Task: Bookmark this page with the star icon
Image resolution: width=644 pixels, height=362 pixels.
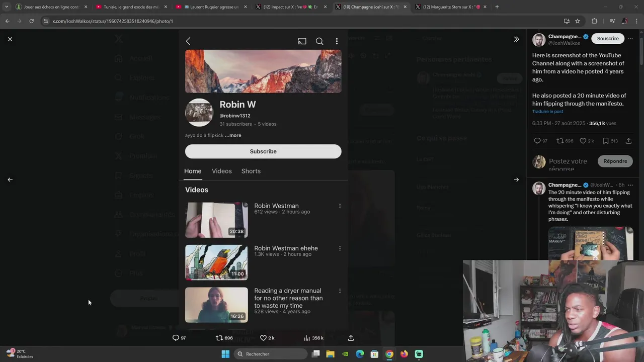Action: click(578, 21)
